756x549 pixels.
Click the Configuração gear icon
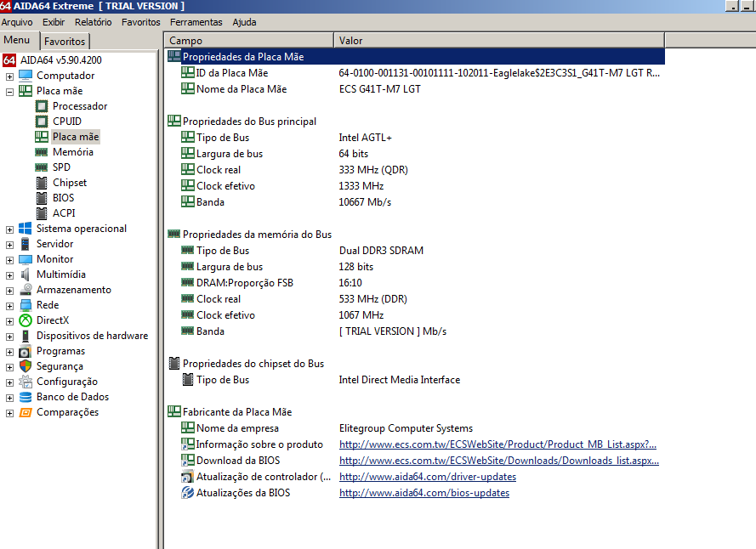26,382
